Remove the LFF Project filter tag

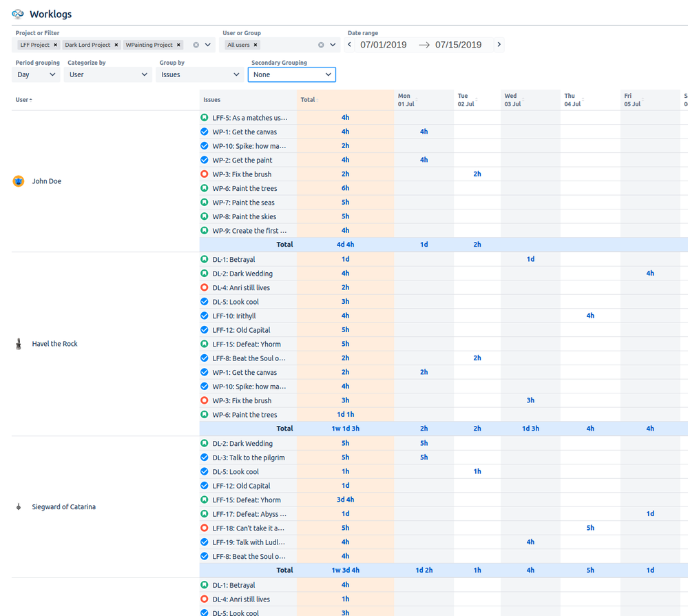click(54, 45)
